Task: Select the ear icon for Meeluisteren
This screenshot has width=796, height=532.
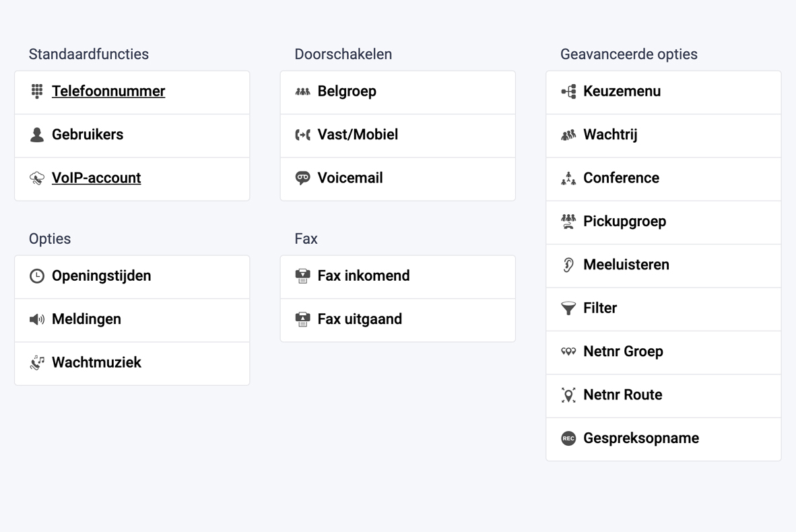Action: (568, 265)
